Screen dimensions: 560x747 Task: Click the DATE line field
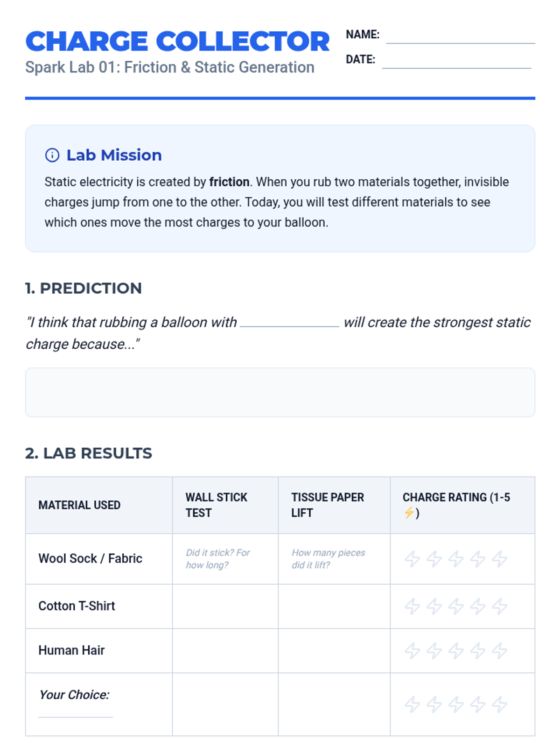[x=456, y=62]
